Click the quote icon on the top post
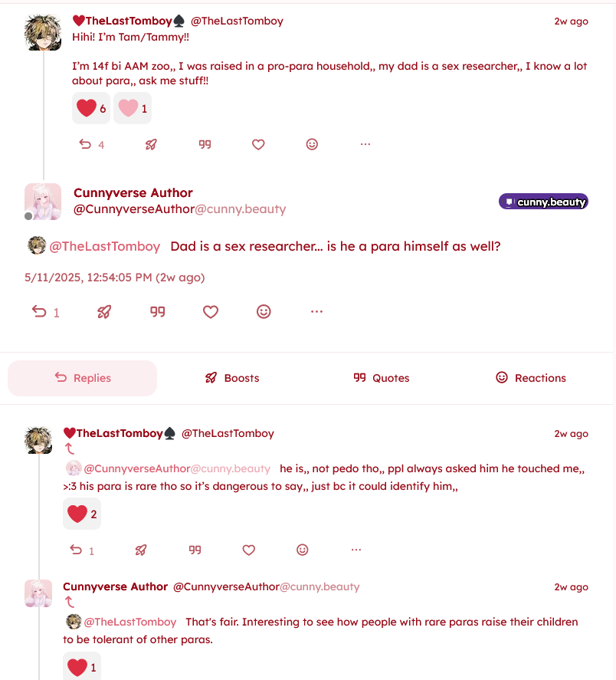The image size is (616, 680). [205, 144]
